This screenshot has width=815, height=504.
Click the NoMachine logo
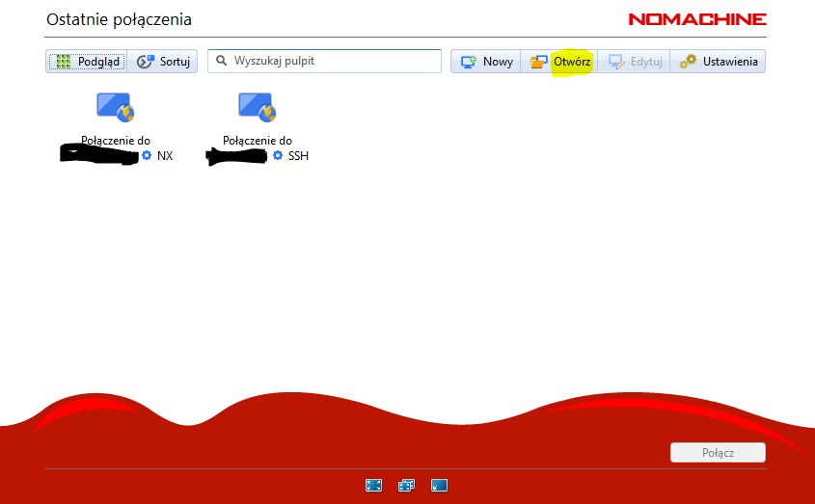pyautogui.click(x=696, y=19)
